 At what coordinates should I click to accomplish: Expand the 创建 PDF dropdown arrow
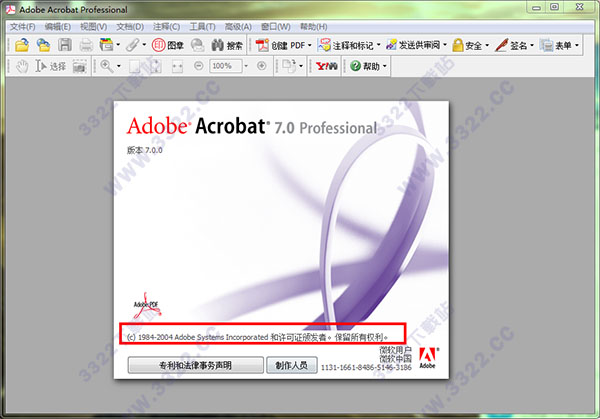pos(310,45)
